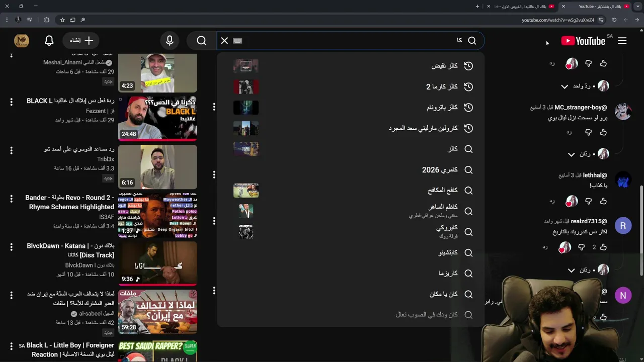Select history suggestion كالز باترونام
This screenshot has width=644, height=362.
tap(351, 107)
